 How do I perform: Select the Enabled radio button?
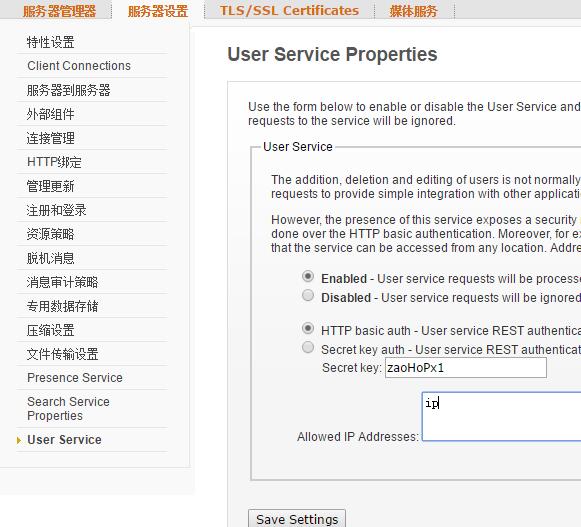[x=308, y=276]
